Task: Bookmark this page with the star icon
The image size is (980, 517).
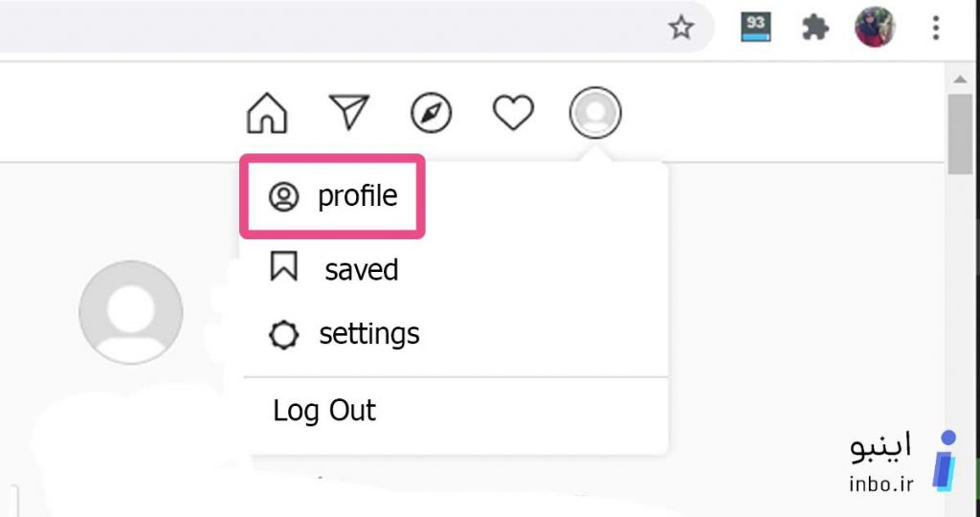Action: 680,28
